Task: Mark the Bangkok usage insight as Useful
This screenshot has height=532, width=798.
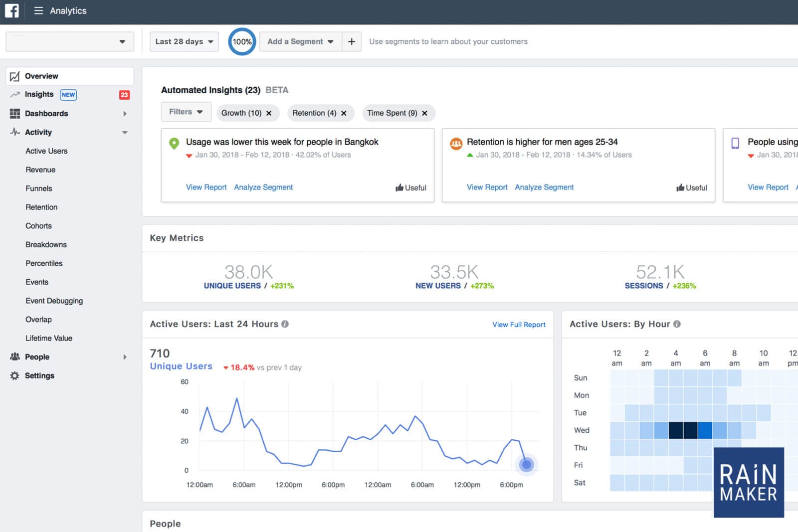Action: point(411,187)
